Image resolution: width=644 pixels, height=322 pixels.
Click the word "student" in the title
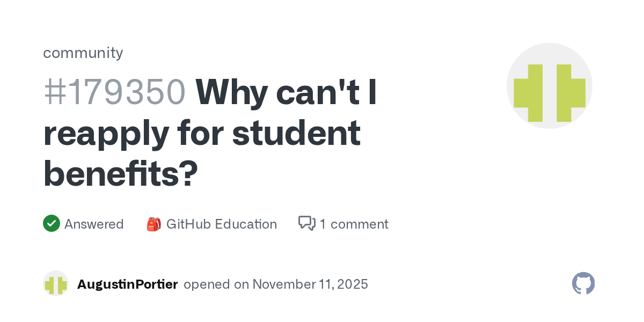pyautogui.click(x=296, y=133)
